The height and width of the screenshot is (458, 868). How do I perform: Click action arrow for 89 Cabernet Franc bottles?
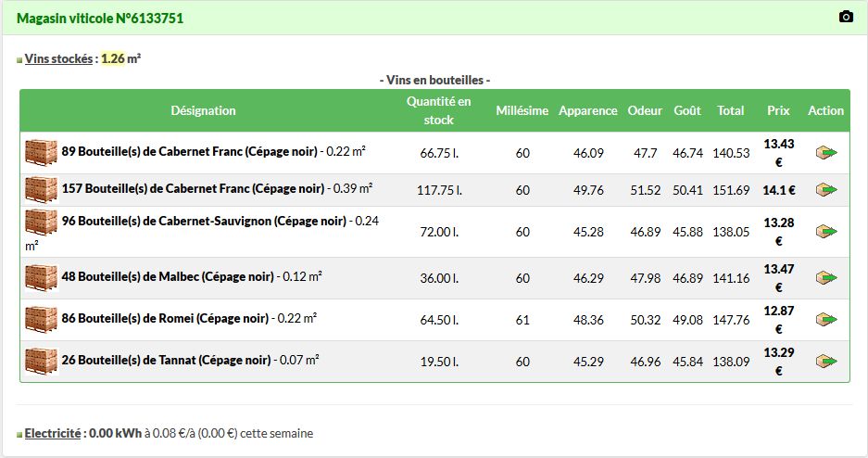[825, 153]
